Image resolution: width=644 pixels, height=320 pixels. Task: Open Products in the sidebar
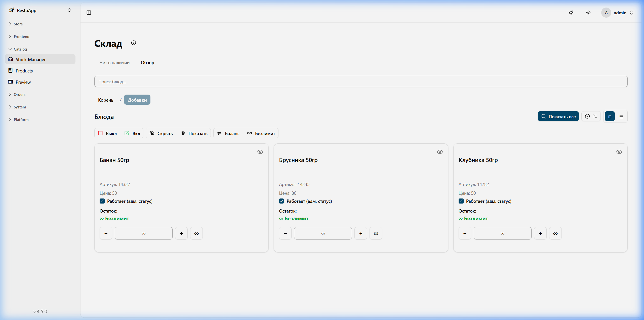coord(40,71)
